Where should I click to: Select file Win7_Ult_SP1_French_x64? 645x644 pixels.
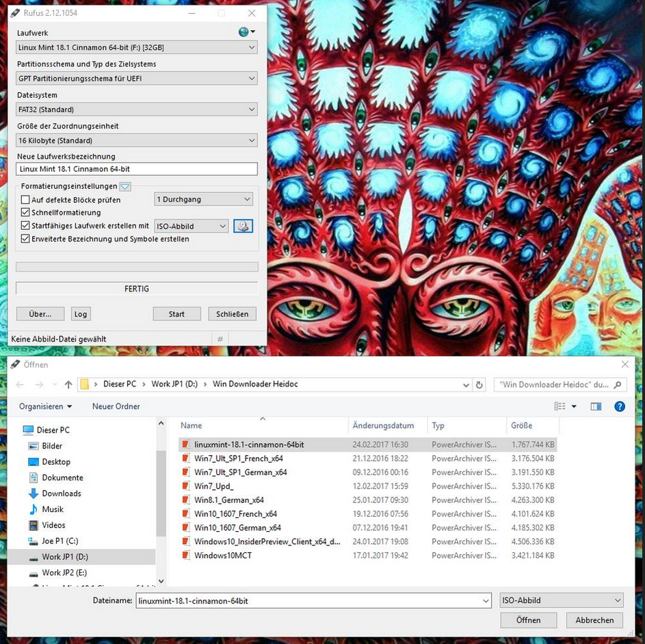coord(368,459)
